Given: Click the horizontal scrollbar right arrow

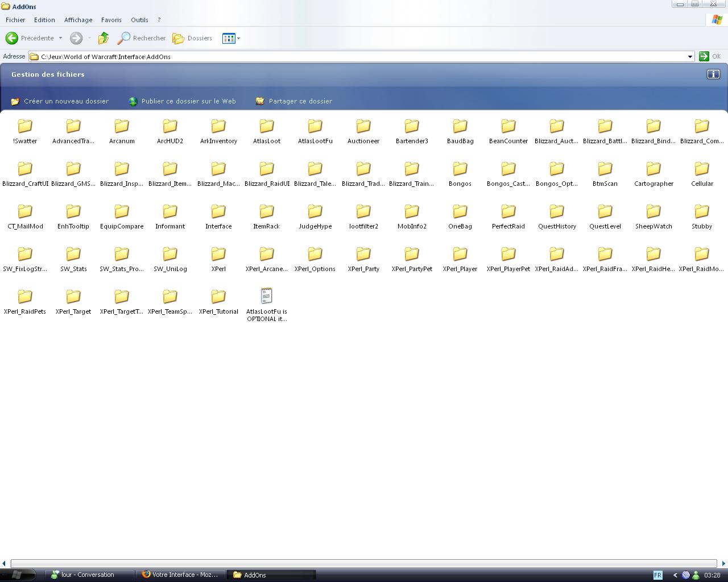Looking at the screenshot, I should [723, 563].
